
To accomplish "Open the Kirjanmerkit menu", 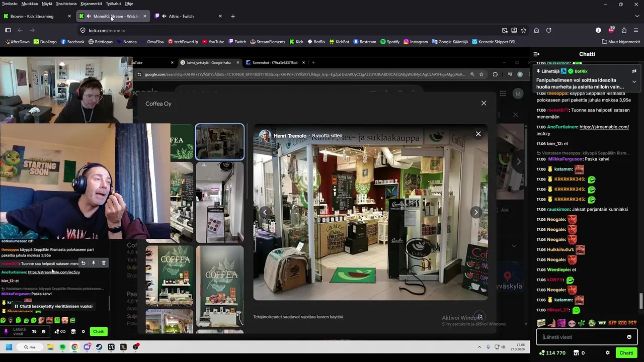I will tap(91, 4).
